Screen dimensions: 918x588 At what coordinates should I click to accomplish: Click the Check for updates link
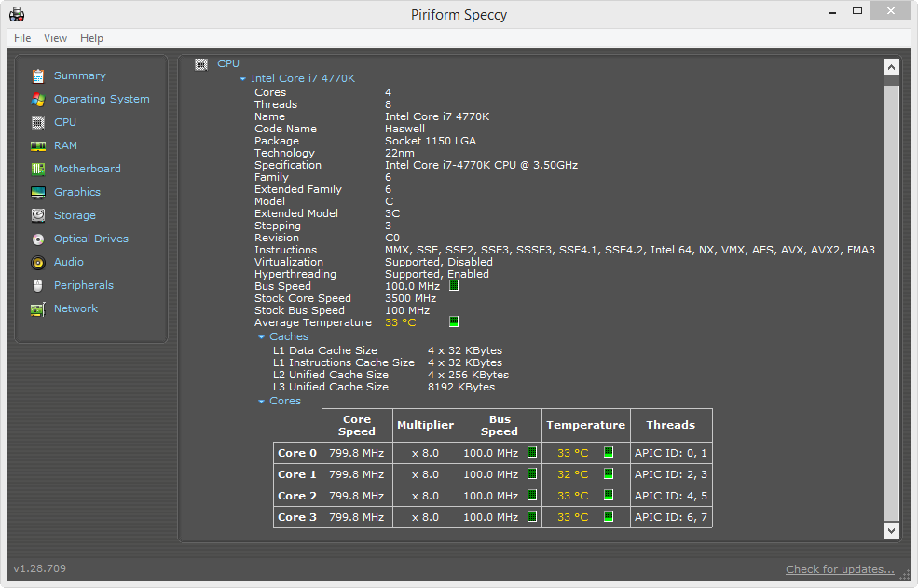pos(840,569)
